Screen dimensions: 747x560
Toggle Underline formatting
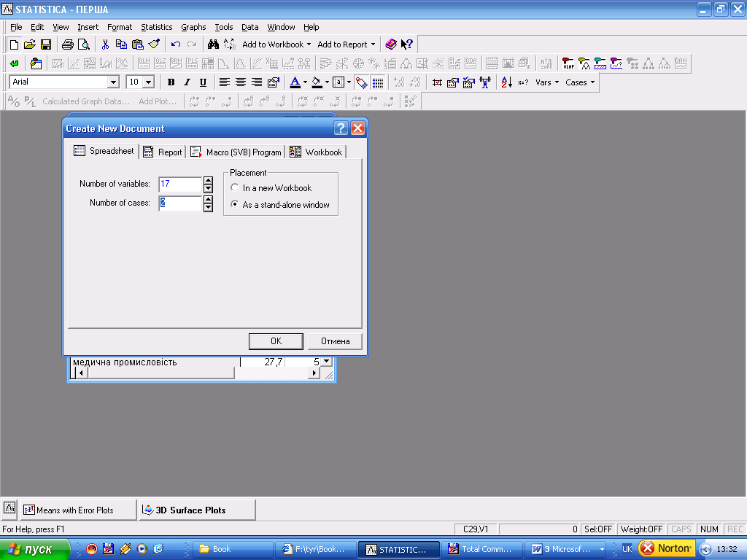click(x=203, y=82)
